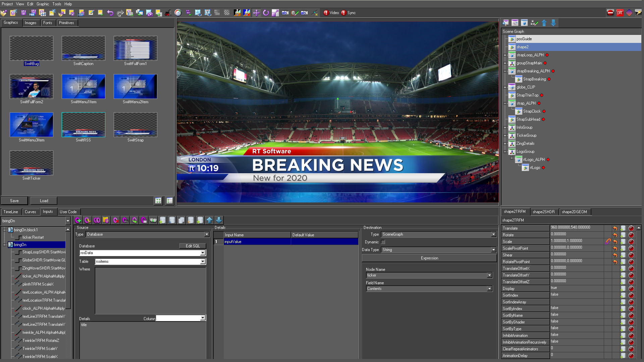Click the Edit SQL button

[x=193, y=246]
